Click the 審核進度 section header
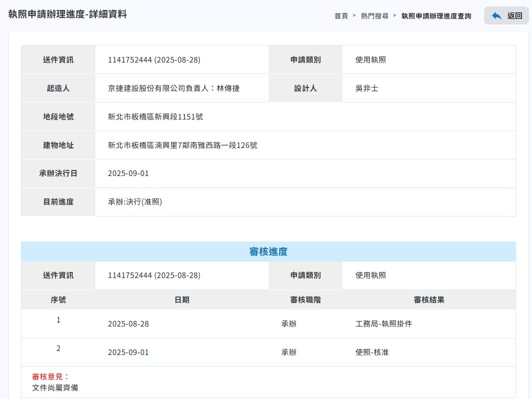The image size is (532, 399). point(268,251)
